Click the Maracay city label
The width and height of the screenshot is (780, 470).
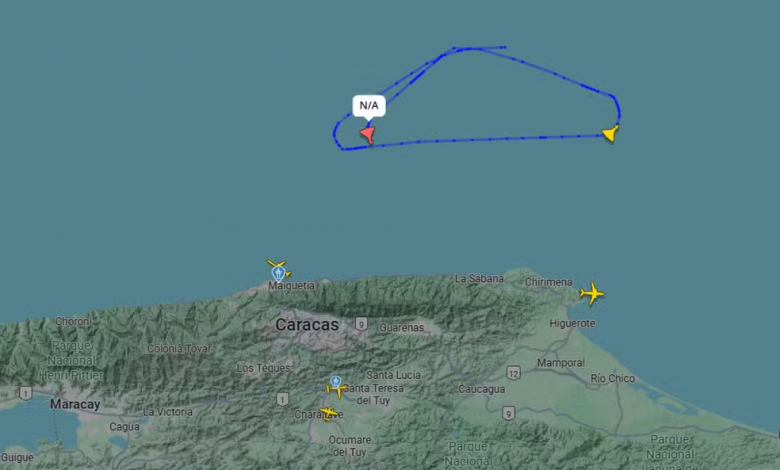click(75, 404)
